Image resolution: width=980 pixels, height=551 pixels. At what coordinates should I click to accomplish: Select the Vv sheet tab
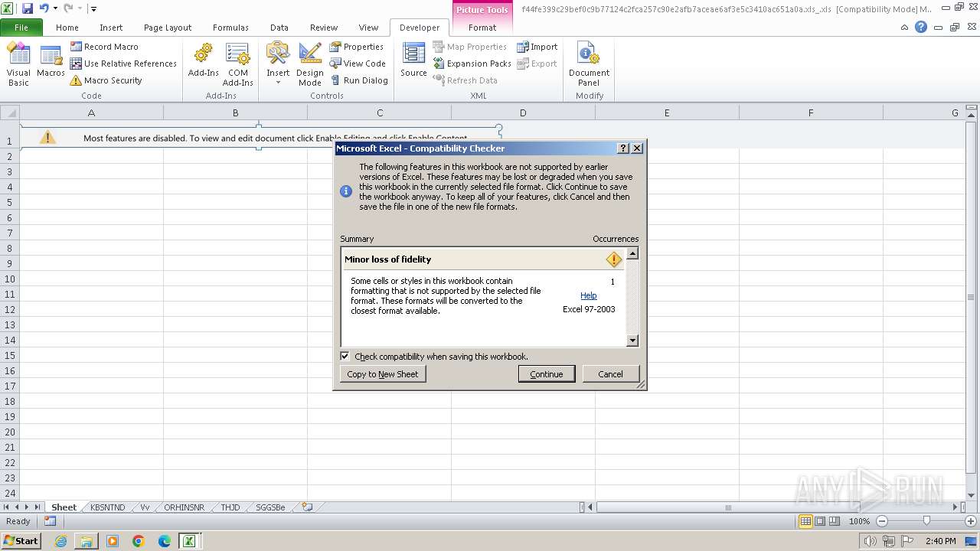(145, 507)
